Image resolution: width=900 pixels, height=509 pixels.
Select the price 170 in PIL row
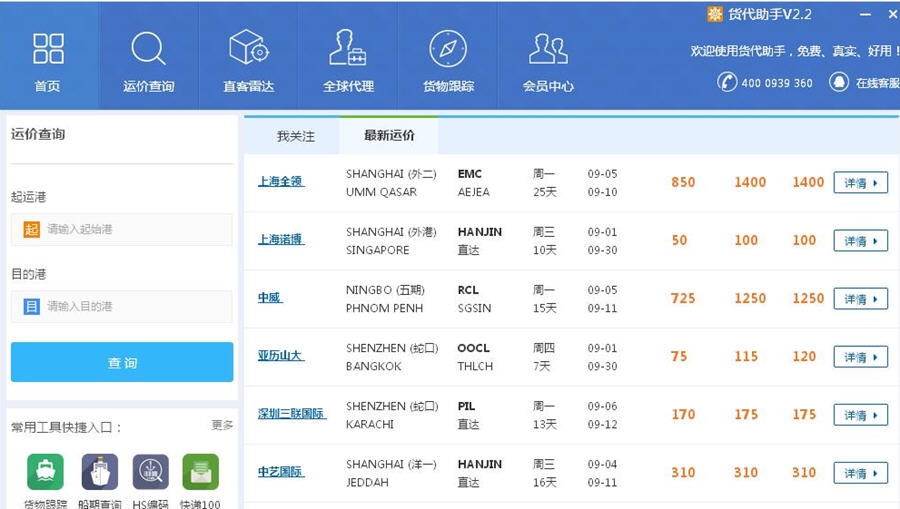pos(684,414)
